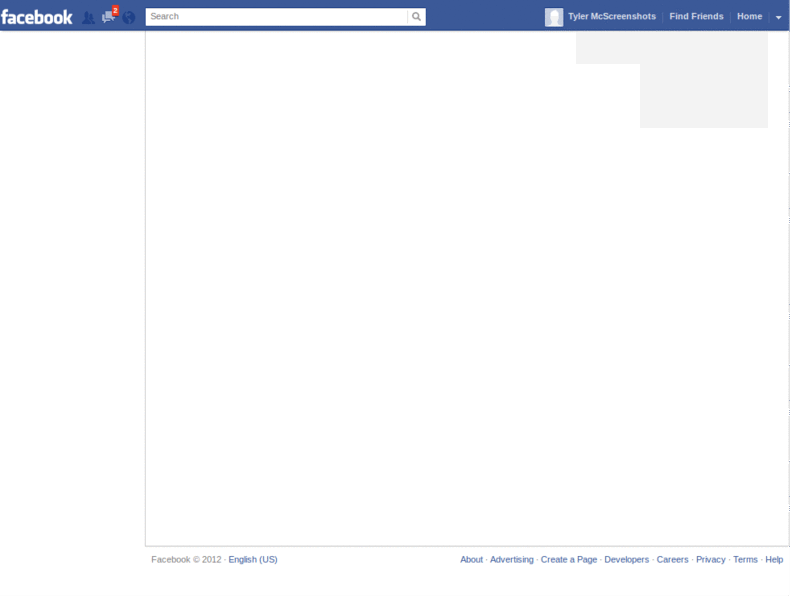
Task: Open the About link in the footer
Action: coord(470,559)
